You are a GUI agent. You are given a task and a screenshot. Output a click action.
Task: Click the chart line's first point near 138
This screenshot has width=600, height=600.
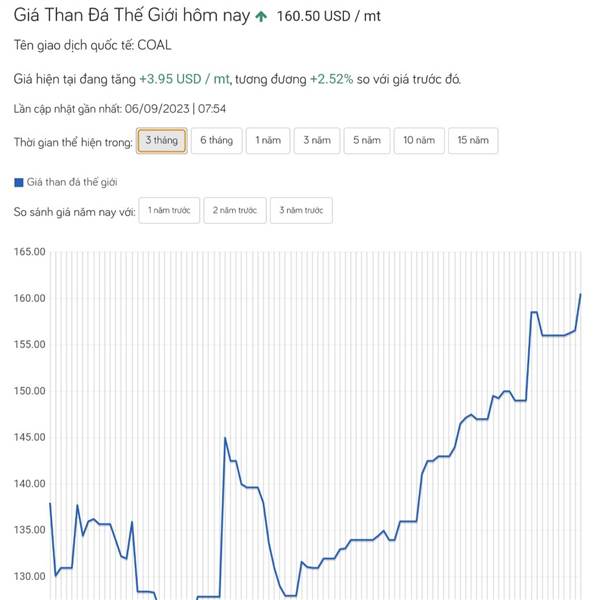click(50, 503)
